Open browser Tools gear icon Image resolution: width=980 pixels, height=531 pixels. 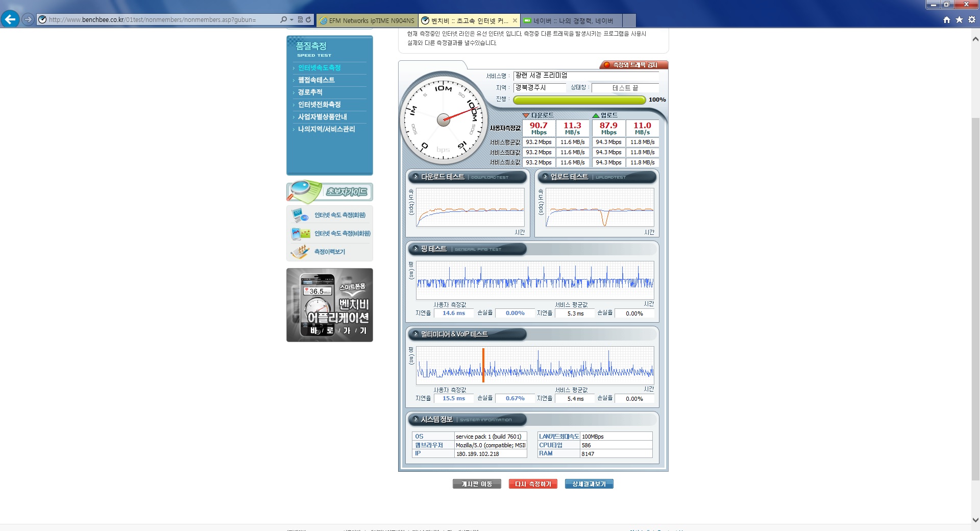click(972, 19)
